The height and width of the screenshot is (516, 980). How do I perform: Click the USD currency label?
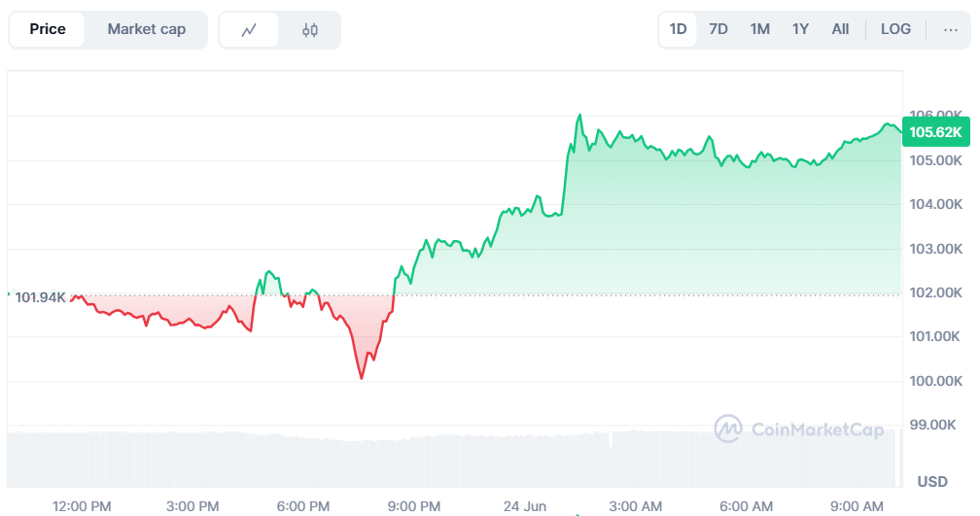coord(932,482)
